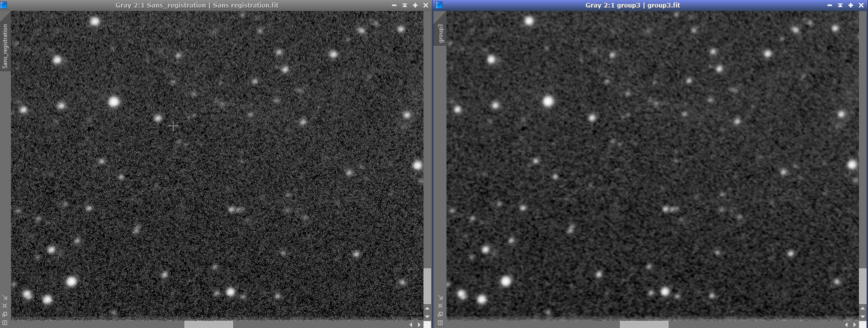Screen dimensions: 868x328
Task: Click overlapping-squares icon in group3 window
Action: (x=440, y=314)
